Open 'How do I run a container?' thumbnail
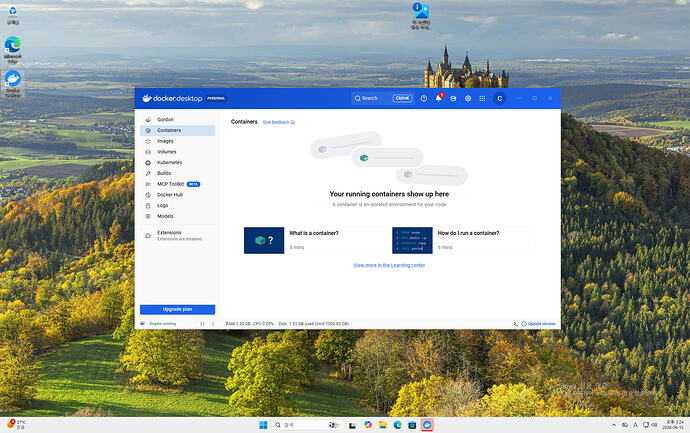Viewport: 690px width, 433px height. point(412,240)
